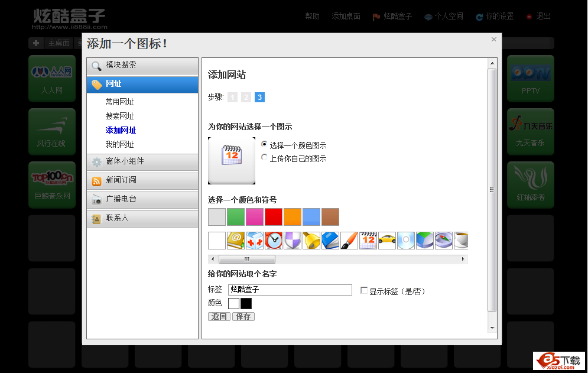Image resolution: width=588 pixels, height=373 pixels.
Task: Select the address book icon symbol
Action: pyautogui.click(x=236, y=241)
